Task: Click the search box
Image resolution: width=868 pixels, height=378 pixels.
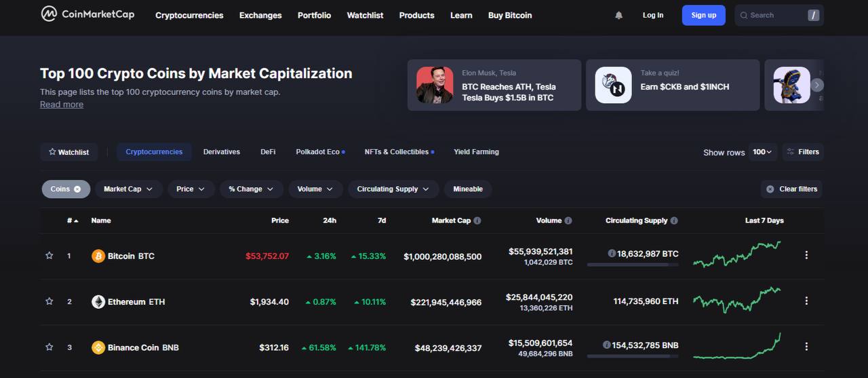Action: click(779, 15)
